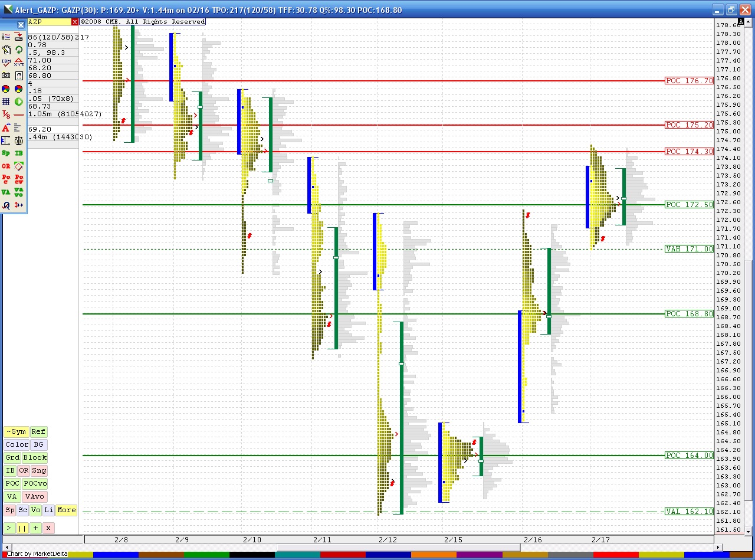Click the diamond shape icon in palette
Viewport: 755px width, 560px height.
[x=19, y=166]
